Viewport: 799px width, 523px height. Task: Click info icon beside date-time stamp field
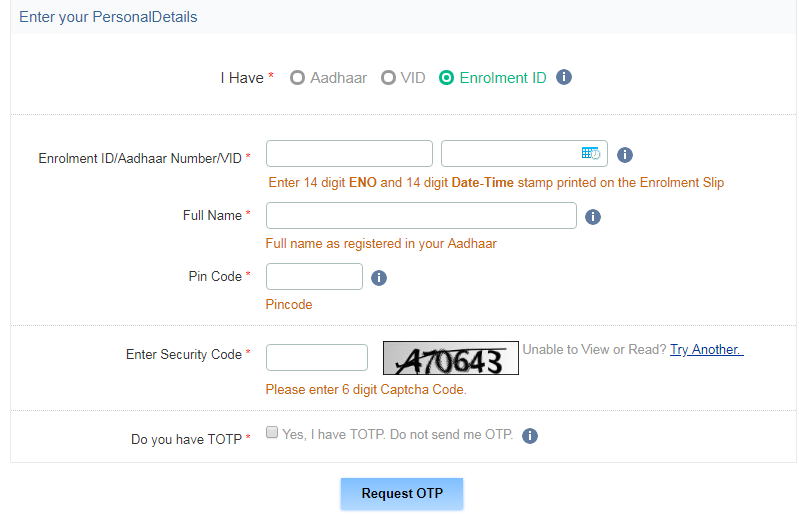tap(625, 155)
